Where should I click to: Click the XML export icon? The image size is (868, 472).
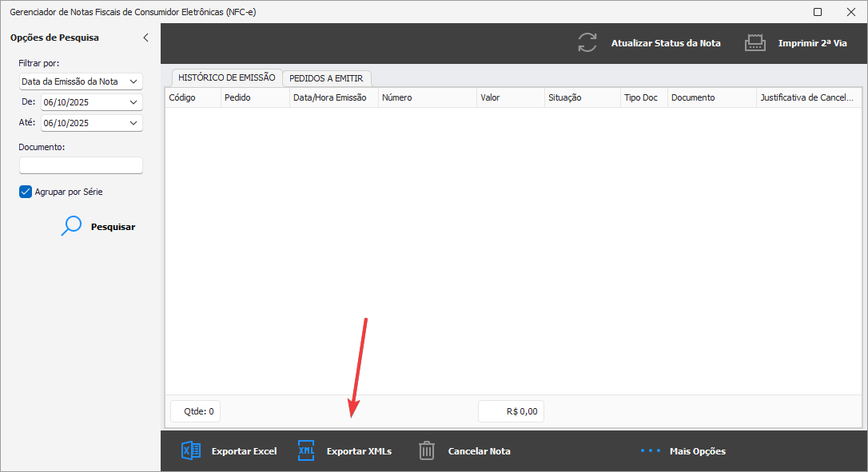(306, 451)
